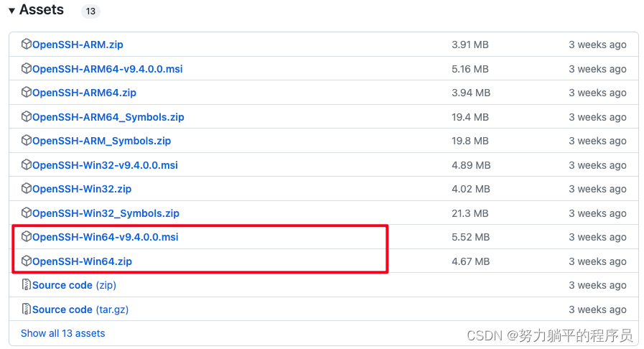Click the 5.16 MB file size
This screenshot has height=349, width=644.
(470, 69)
